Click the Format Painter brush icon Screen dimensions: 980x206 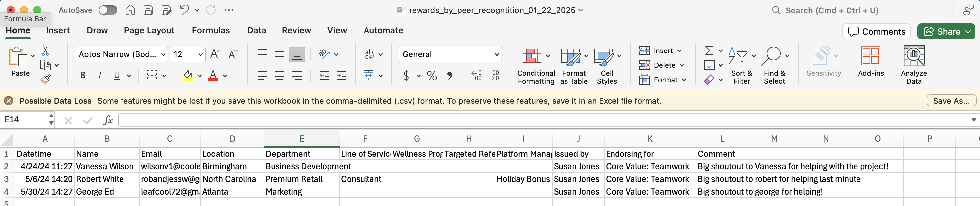(x=45, y=79)
